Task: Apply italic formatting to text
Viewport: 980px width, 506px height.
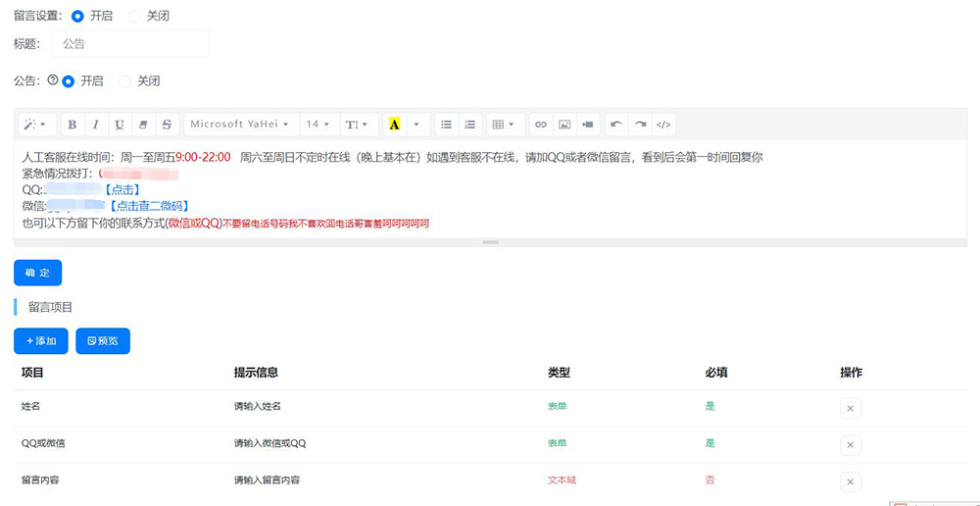Action: coord(96,125)
